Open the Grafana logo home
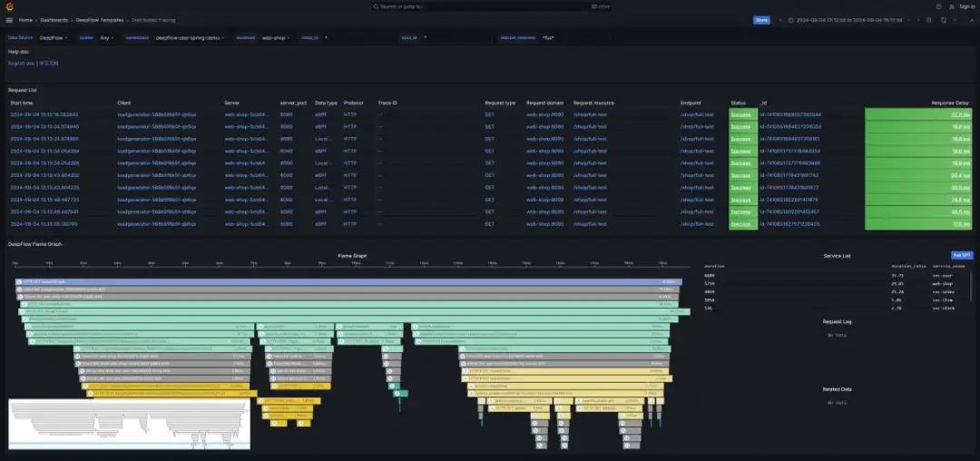This screenshot has height=461, width=980. (x=9, y=6)
